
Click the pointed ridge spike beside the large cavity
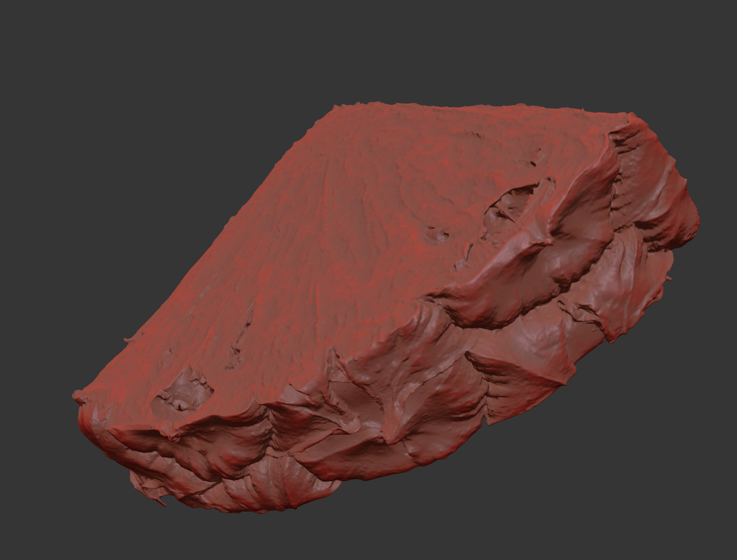[x=550, y=240]
